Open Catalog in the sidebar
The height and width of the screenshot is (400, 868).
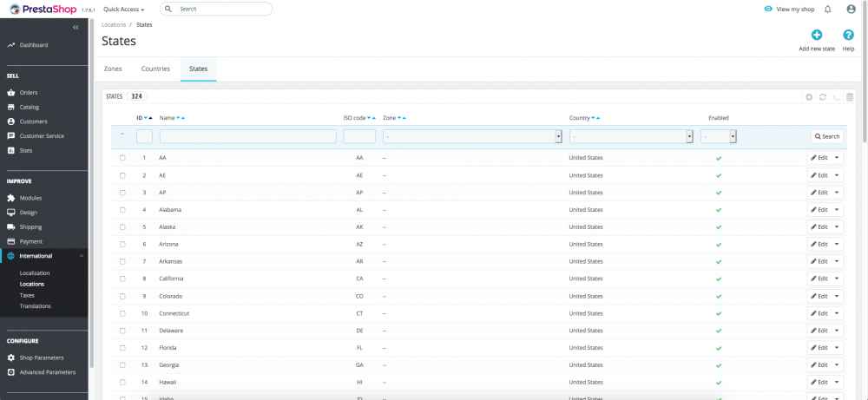(x=29, y=107)
